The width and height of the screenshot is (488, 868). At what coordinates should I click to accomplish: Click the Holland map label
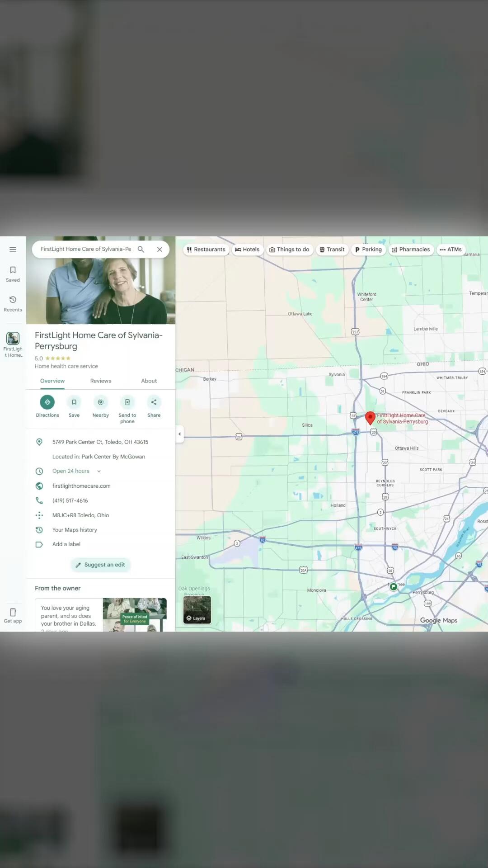338,505
